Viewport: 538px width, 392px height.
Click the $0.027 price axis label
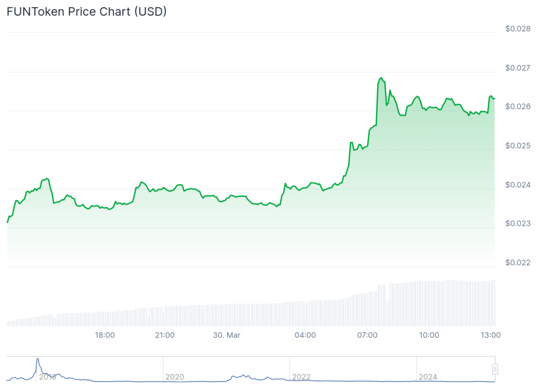click(x=518, y=68)
